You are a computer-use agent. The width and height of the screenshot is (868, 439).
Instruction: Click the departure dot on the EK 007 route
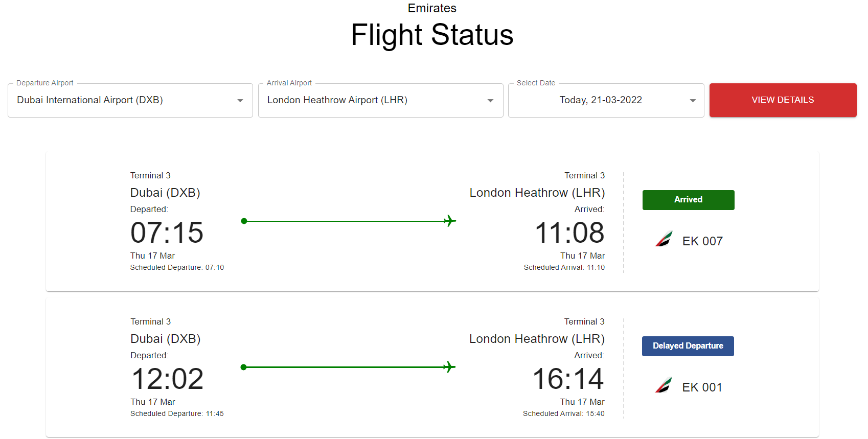point(244,221)
